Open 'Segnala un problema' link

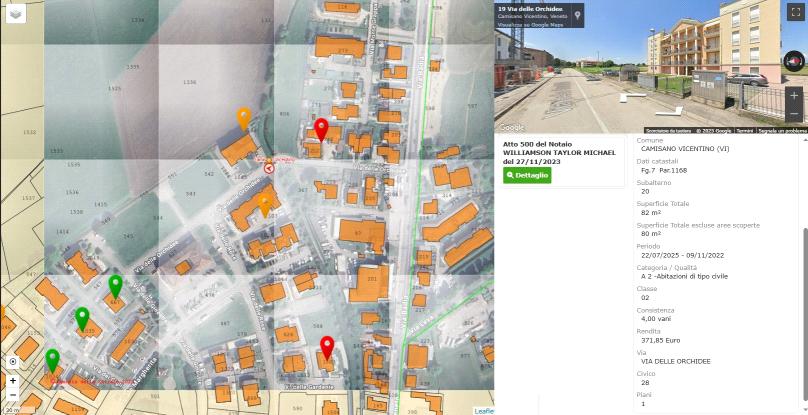(x=782, y=130)
